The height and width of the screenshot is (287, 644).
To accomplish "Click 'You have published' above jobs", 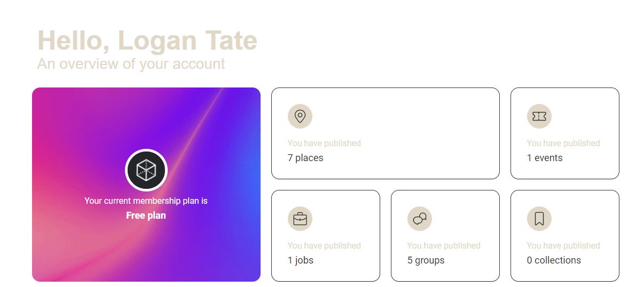I will point(324,246).
